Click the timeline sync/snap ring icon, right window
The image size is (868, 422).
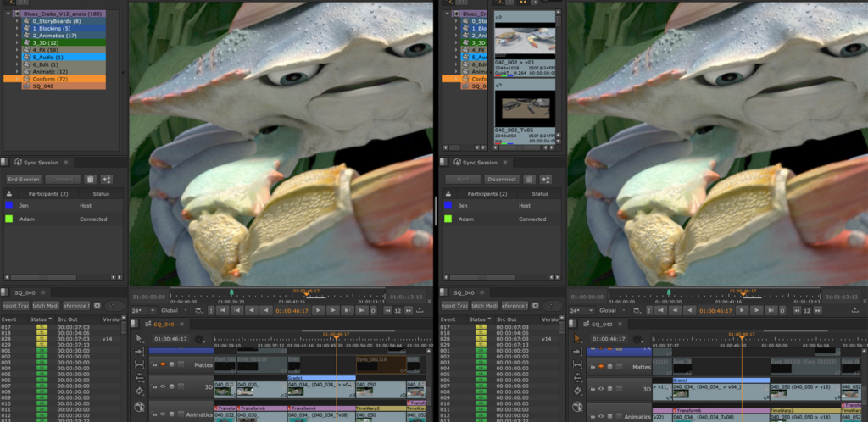(637, 339)
